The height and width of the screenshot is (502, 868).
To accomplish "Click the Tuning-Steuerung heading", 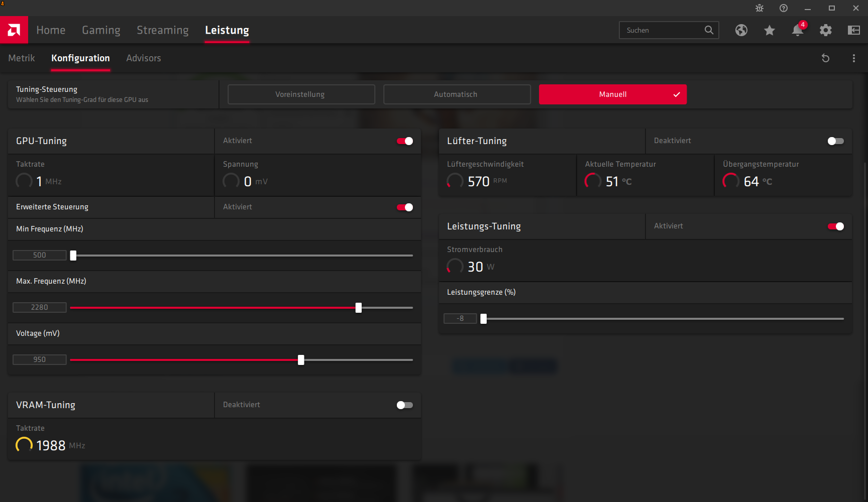I will pos(47,89).
